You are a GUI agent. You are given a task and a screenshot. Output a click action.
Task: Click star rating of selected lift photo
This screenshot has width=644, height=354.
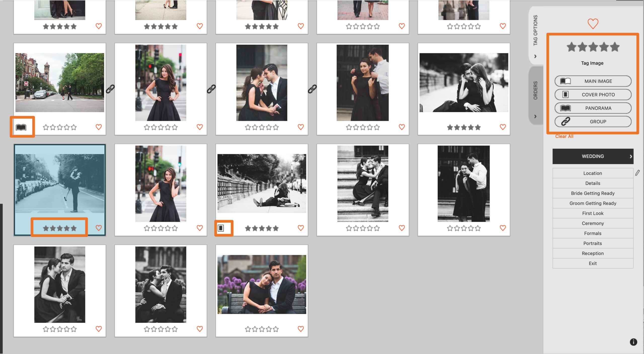tap(60, 228)
